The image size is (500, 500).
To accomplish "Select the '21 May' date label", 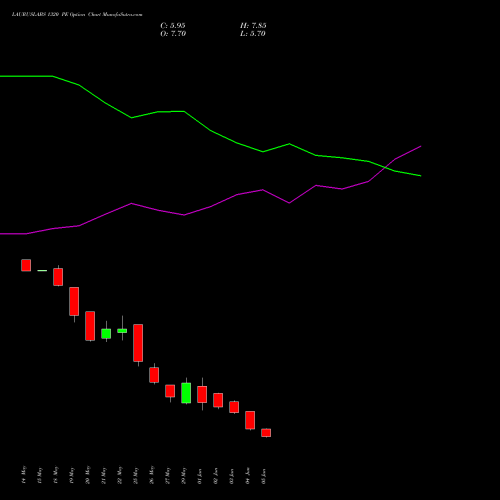I will 104,475.
